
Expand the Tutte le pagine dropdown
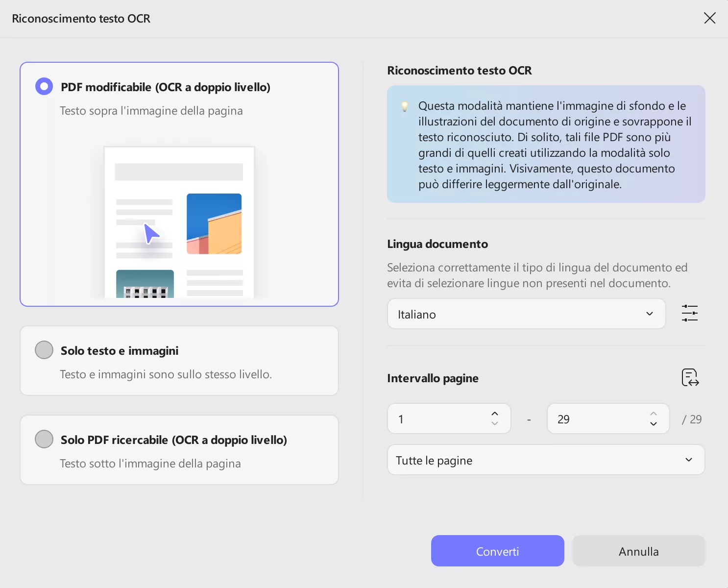pos(546,460)
